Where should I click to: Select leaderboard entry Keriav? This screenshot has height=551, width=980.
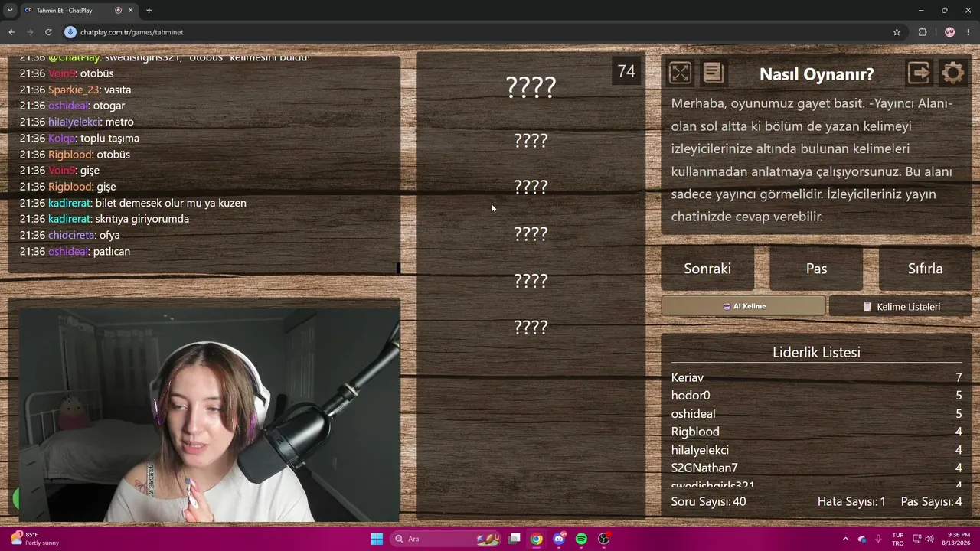(x=816, y=377)
